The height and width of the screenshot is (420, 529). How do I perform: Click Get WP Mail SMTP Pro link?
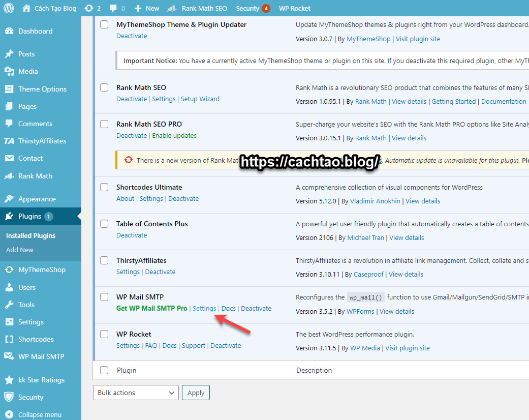(x=152, y=308)
